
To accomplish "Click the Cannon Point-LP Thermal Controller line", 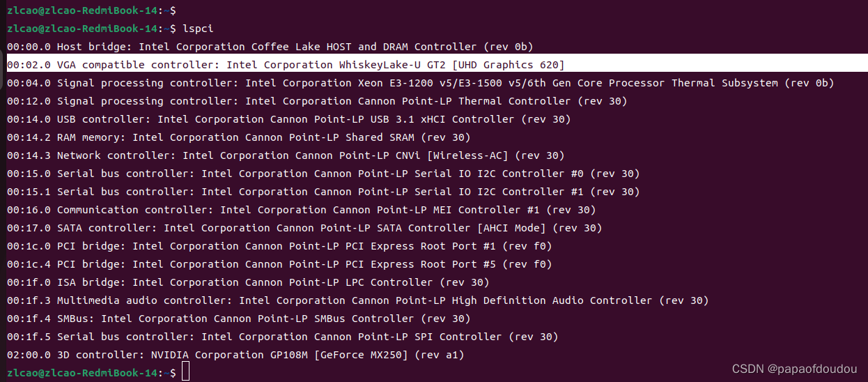I will [317, 101].
